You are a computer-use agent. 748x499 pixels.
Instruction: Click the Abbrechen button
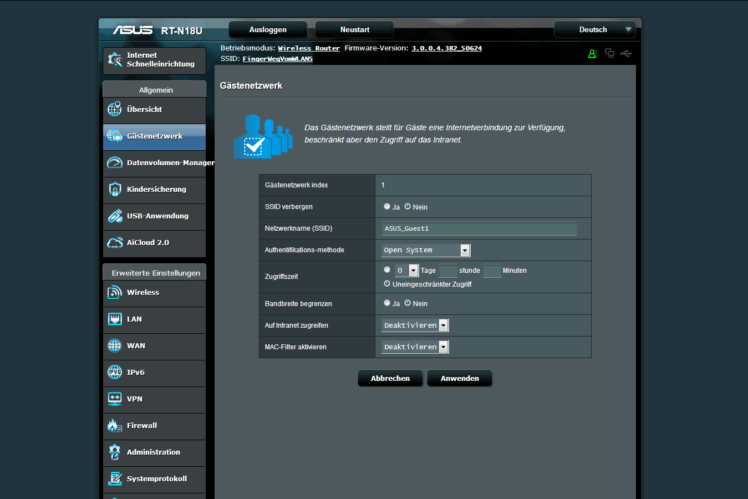tap(390, 378)
